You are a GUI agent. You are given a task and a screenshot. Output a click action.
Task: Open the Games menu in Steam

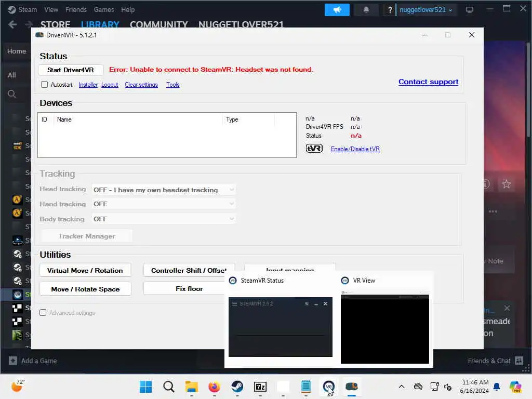104,9
